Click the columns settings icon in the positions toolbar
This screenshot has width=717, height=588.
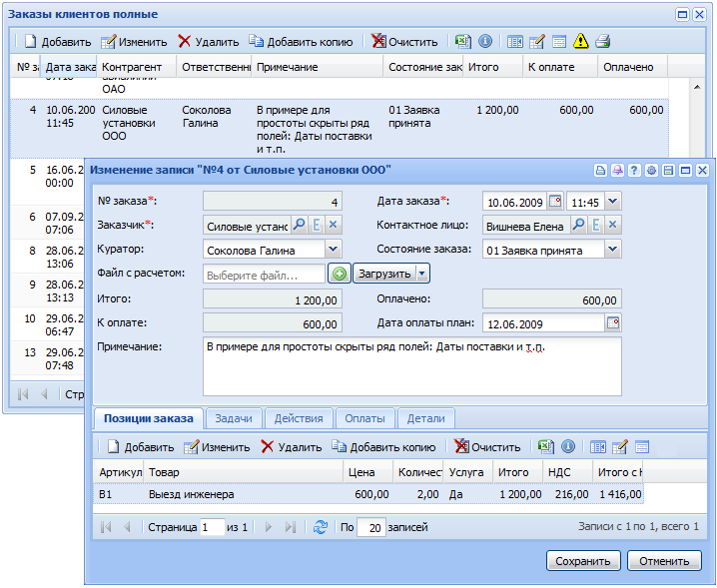[x=597, y=447]
